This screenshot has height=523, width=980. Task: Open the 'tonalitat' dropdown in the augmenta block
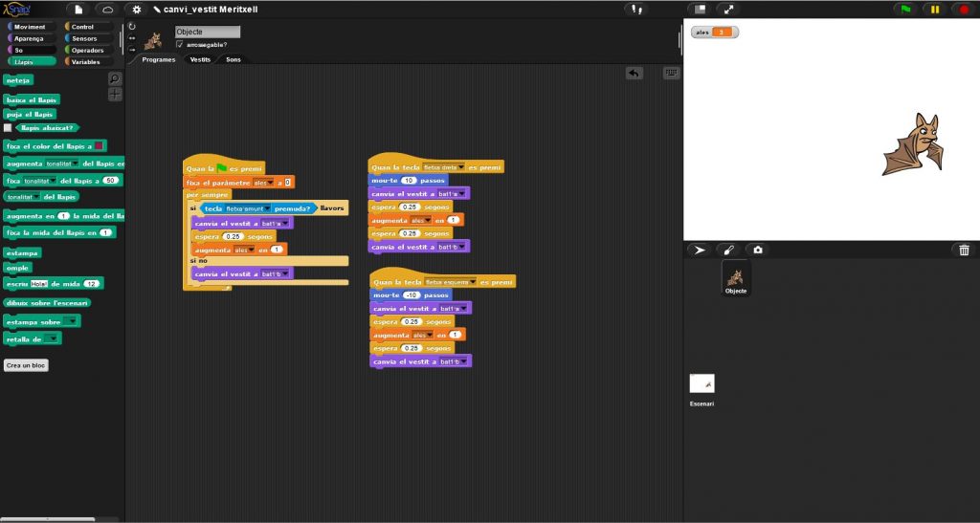pyautogui.click(x=76, y=163)
